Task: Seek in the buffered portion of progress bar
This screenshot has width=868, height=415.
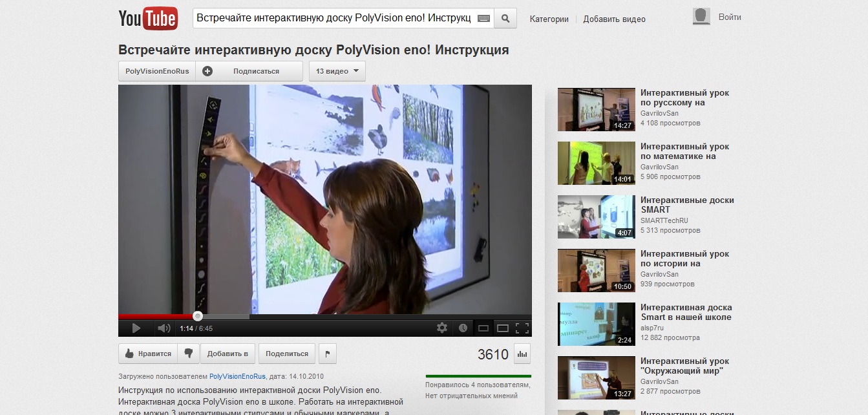Action: [226, 317]
